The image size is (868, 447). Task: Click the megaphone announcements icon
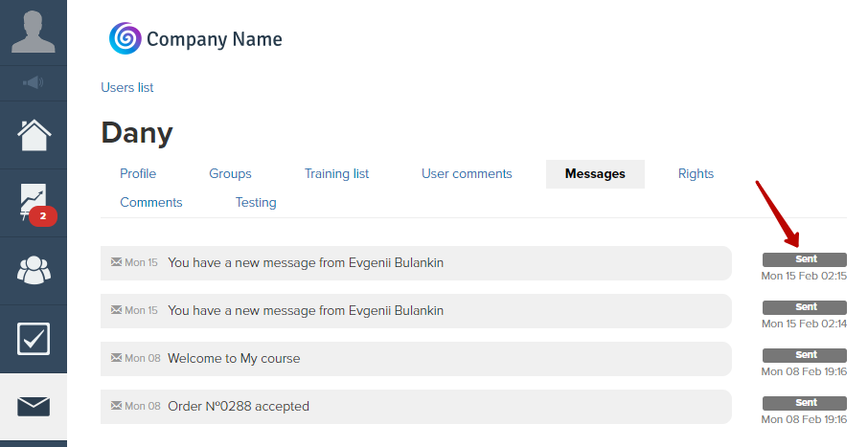point(34,83)
